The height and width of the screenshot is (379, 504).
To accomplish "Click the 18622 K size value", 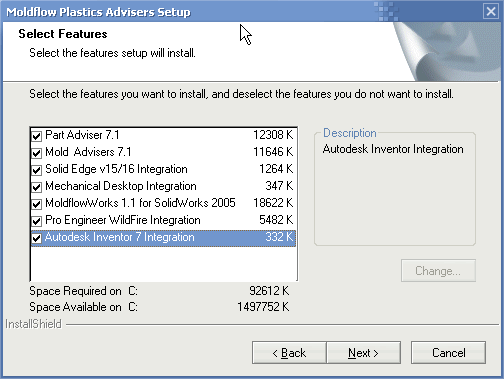I will [x=273, y=203].
